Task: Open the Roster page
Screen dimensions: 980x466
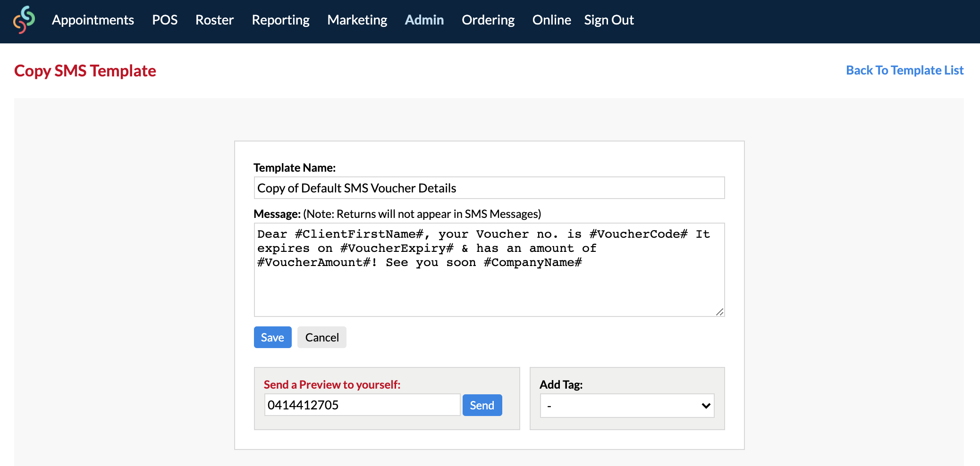Action: coord(215,20)
